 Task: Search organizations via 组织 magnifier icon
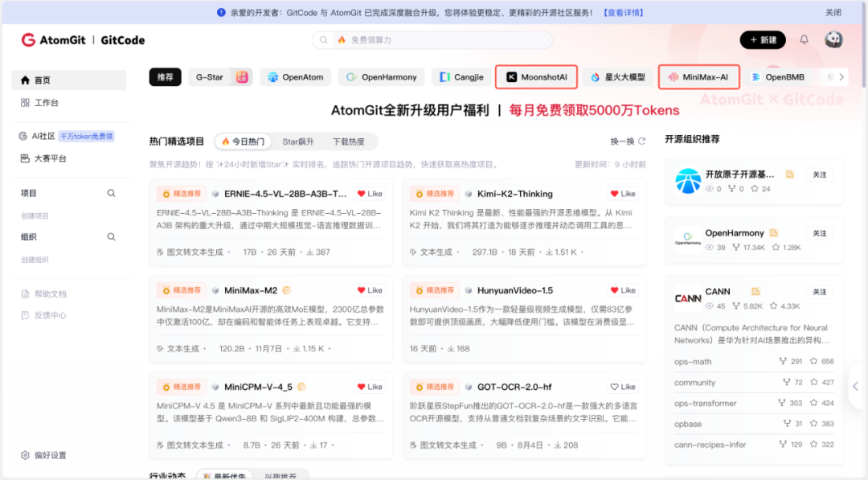(x=111, y=237)
